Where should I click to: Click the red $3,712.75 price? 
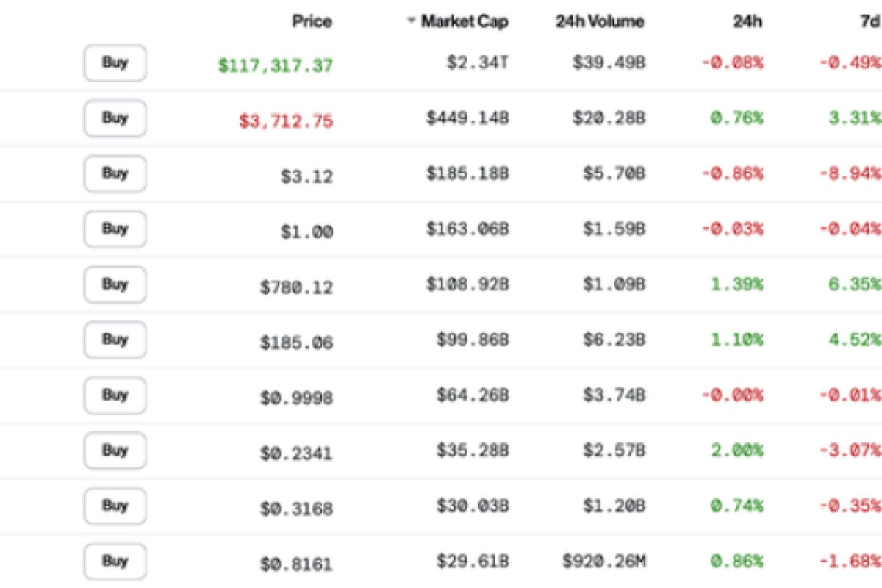tap(286, 121)
